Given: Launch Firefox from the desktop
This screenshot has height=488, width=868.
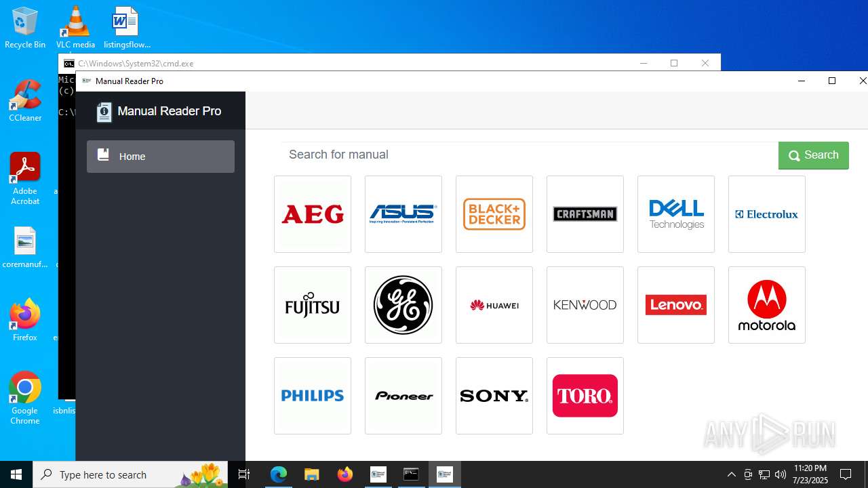Looking at the screenshot, I should [x=25, y=321].
